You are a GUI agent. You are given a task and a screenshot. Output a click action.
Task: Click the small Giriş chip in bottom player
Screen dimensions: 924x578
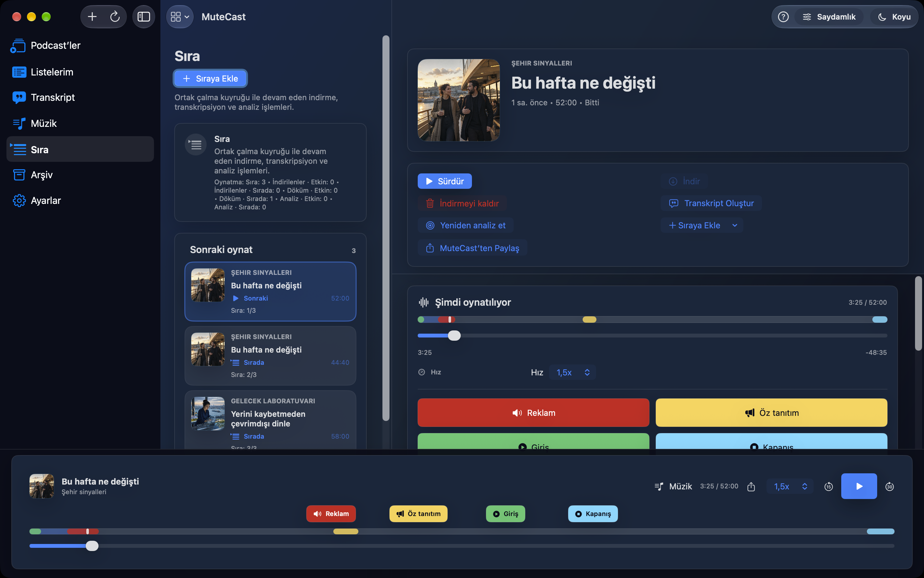pyautogui.click(x=505, y=514)
